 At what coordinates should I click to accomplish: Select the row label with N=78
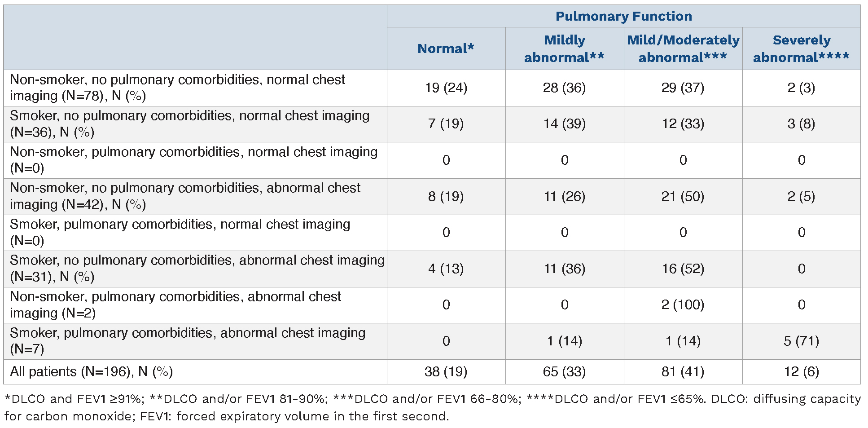[x=177, y=88]
